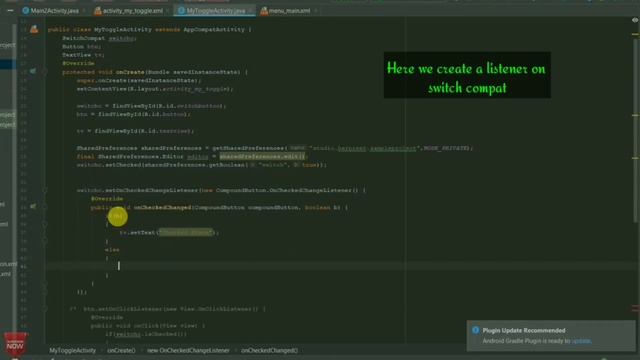Click the XML file icon on menu_main.xml tab
The image size is (640, 360).
tap(264, 11)
